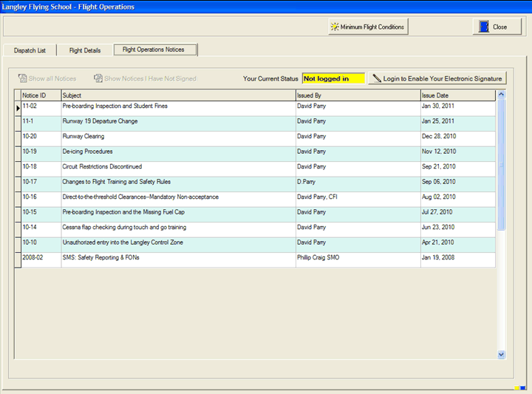Sort by the Issued By column header
This screenshot has width=532, height=394.
click(357, 95)
